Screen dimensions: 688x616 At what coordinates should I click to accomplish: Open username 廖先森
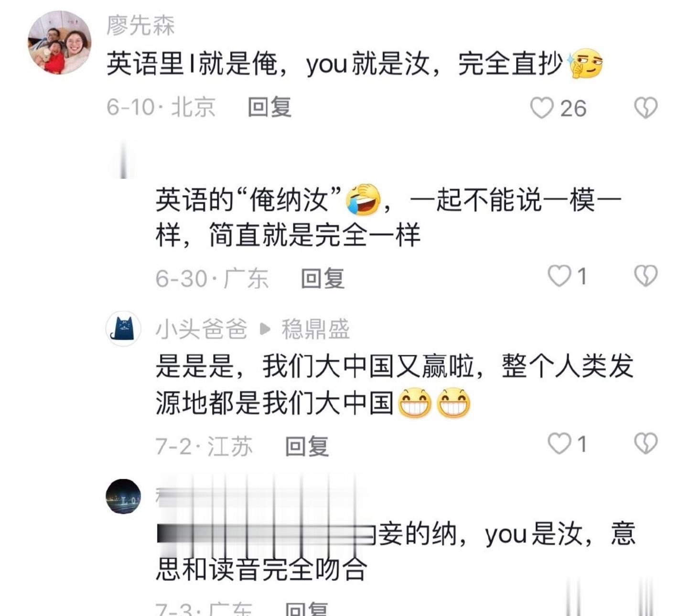point(140,25)
